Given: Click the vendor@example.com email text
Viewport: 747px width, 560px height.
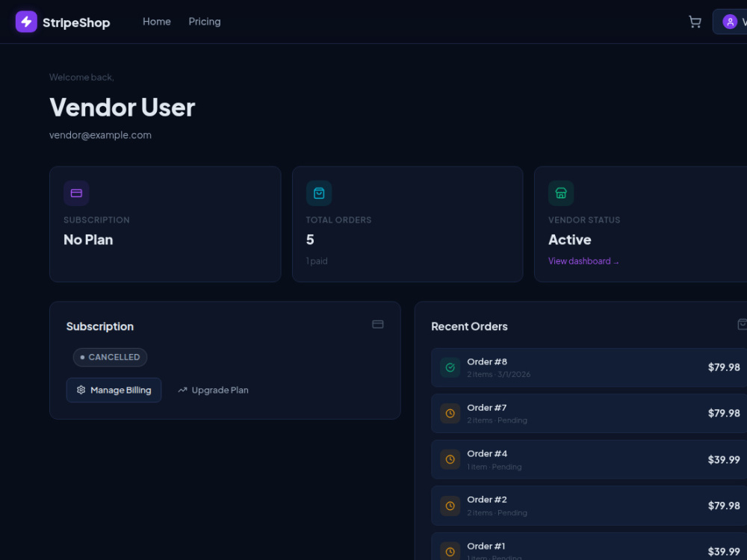Looking at the screenshot, I should point(100,135).
